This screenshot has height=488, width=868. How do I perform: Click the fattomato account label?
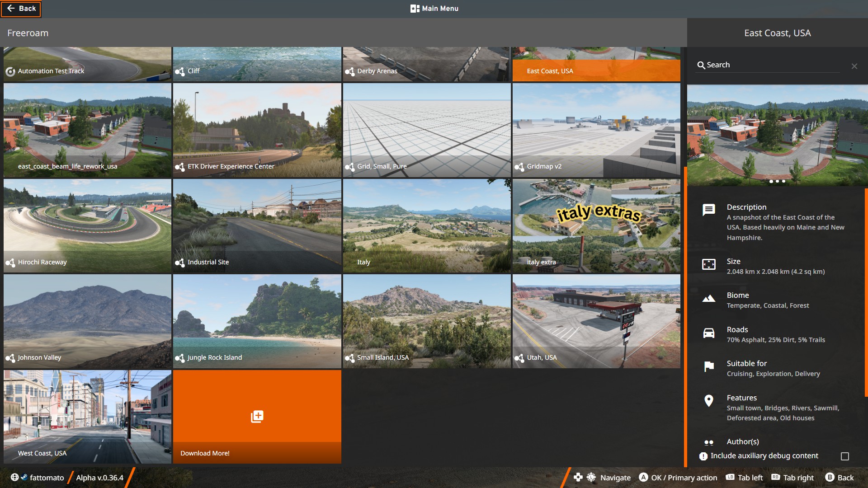coord(47,478)
